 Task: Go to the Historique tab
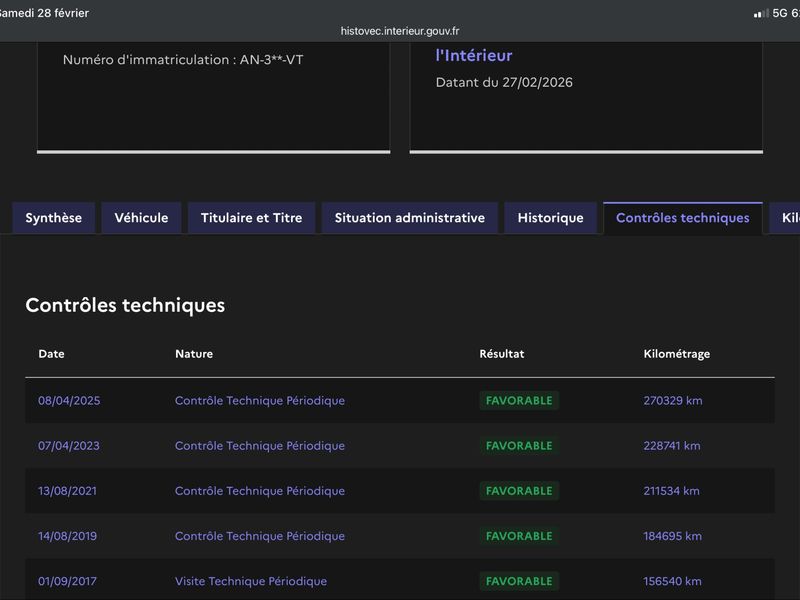pos(550,218)
